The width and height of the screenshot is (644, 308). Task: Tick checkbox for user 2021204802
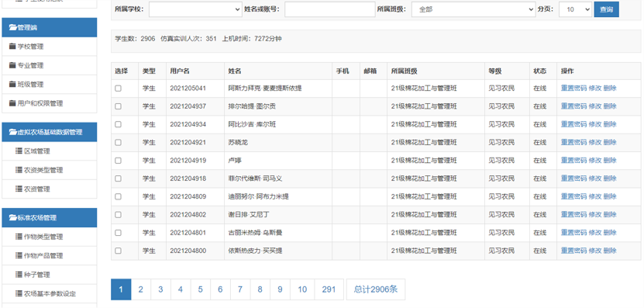(x=119, y=215)
